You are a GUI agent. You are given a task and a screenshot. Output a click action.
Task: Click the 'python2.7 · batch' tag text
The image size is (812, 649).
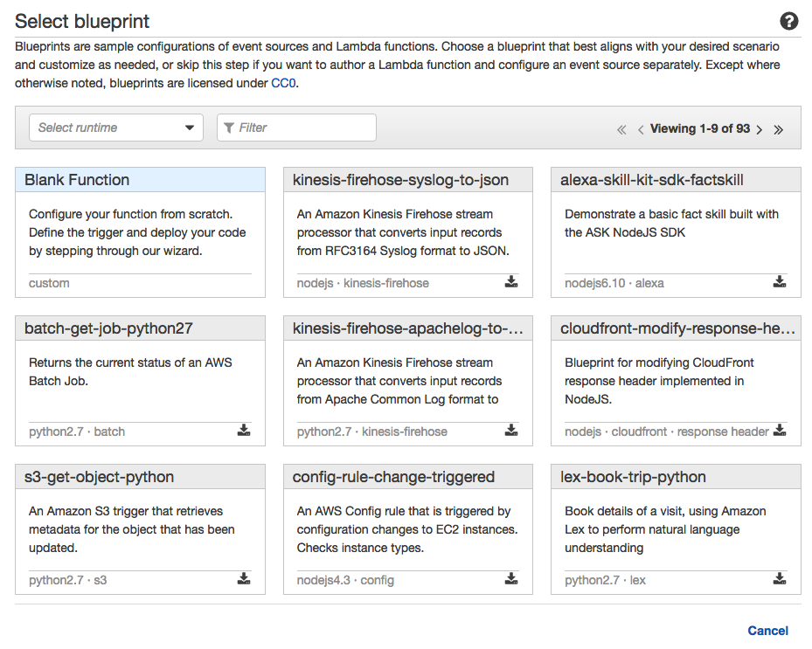click(77, 432)
